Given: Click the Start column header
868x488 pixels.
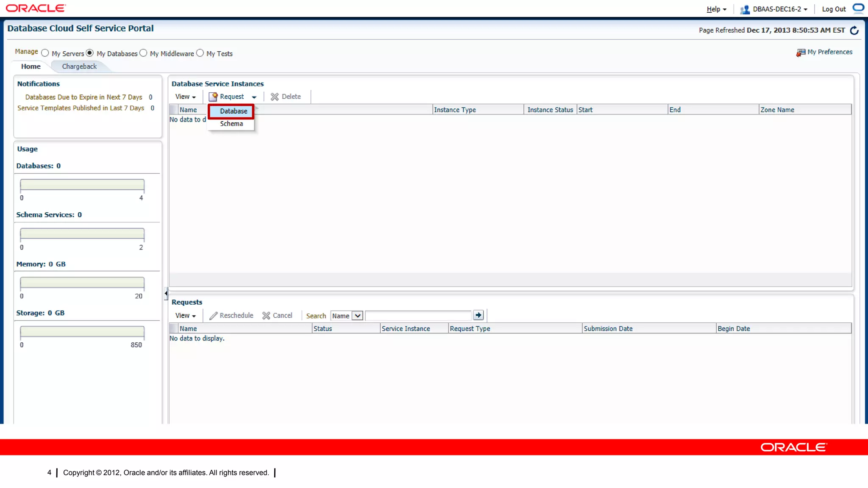Looking at the screenshot, I should [622, 110].
